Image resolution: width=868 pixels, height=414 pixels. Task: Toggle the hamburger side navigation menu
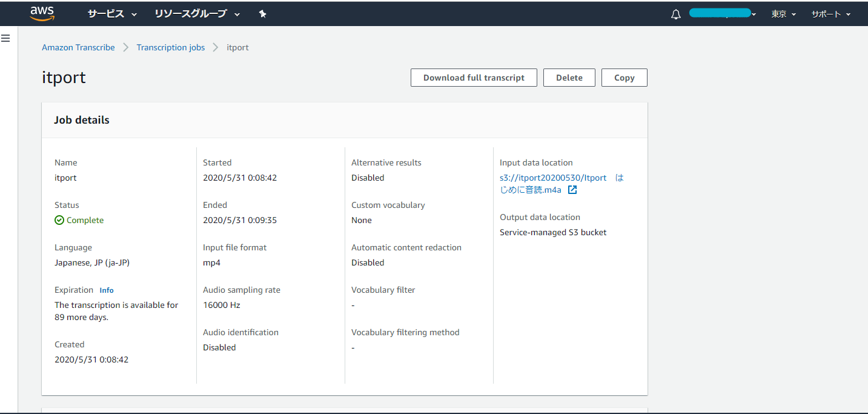(x=5, y=38)
